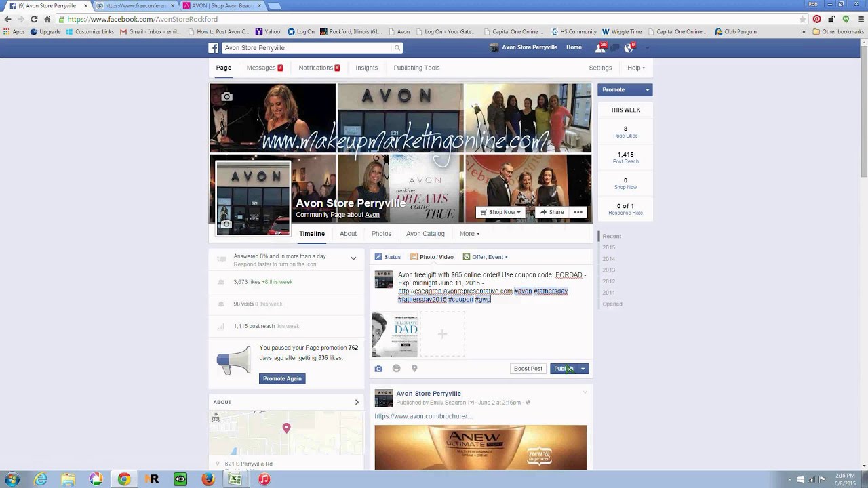Open Chrome home page icon
This screenshot has width=868, height=488.
pyautogui.click(x=47, y=19)
